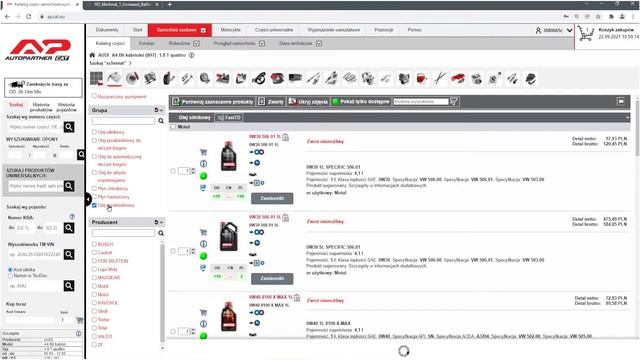Screen dimensions: 640x360
Task: Click Ukryj zdjęcia button
Action: 308,101
